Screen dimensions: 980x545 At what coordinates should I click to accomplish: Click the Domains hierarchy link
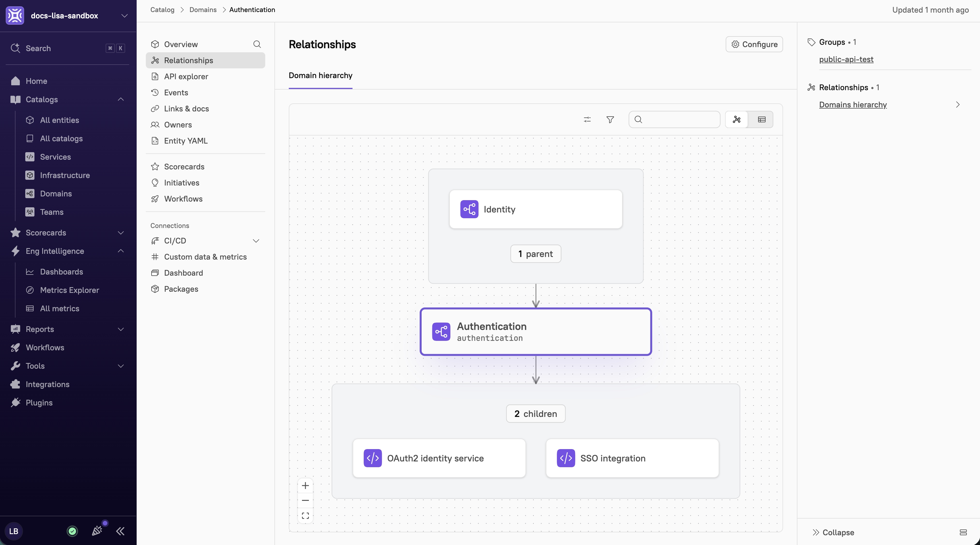tap(853, 105)
